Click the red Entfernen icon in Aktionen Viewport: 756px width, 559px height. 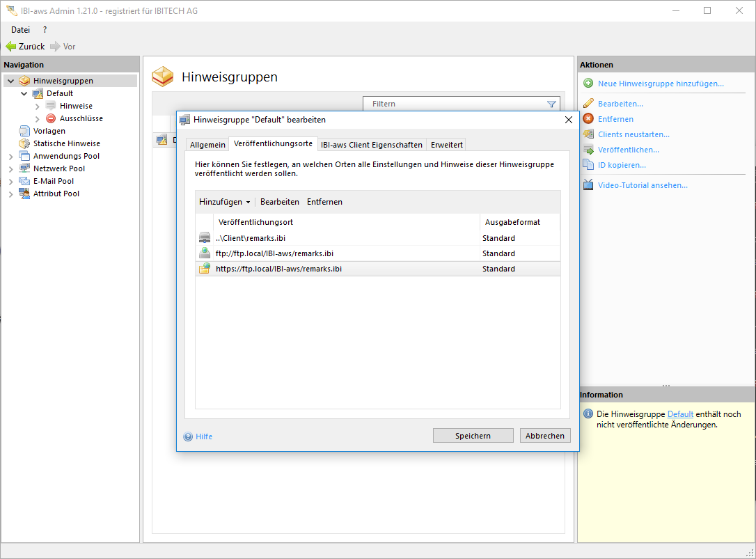coord(588,119)
